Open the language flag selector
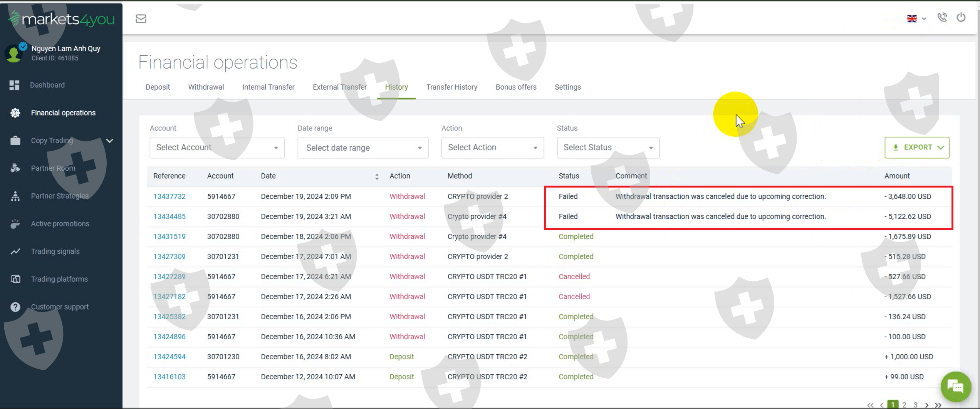The image size is (980, 409). (916, 18)
